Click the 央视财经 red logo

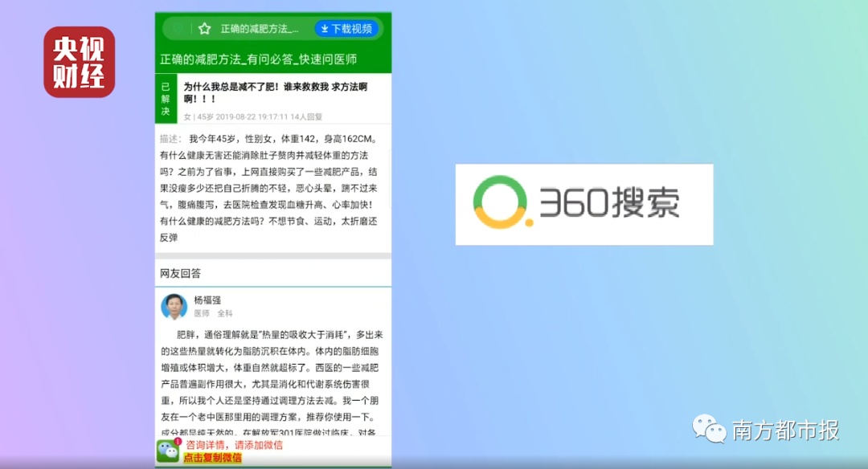(x=79, y=62)
